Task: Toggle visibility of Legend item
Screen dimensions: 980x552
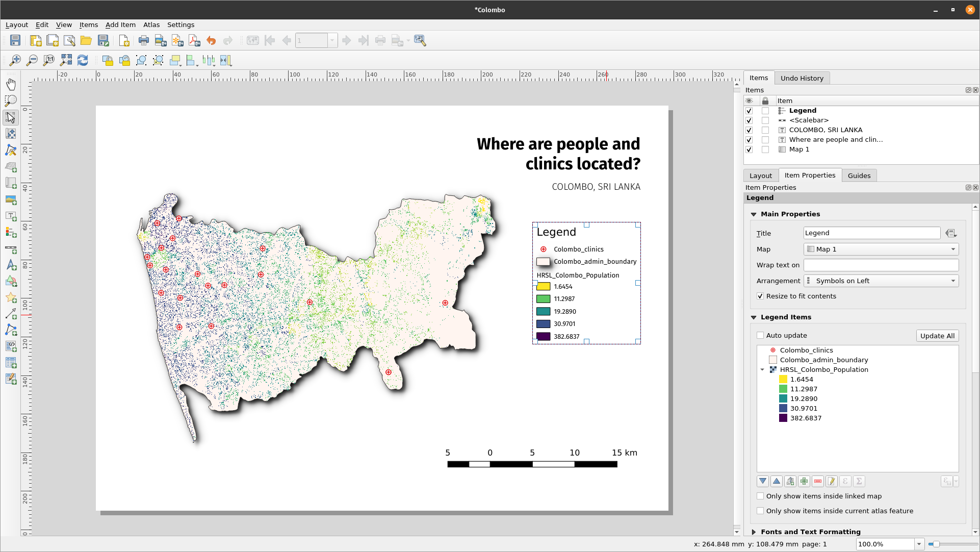Action: tap(749, 111)
